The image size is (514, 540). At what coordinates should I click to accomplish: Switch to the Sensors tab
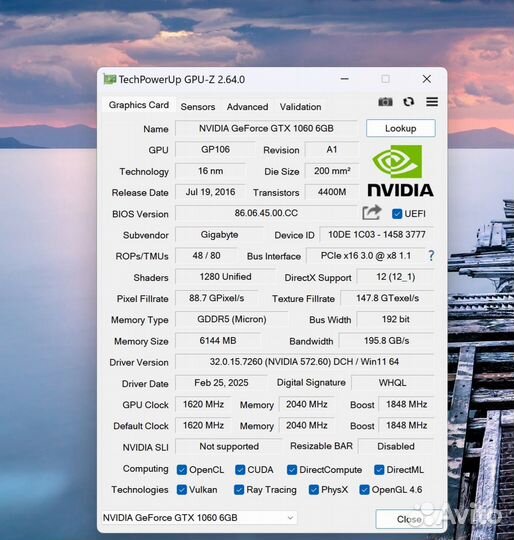198,107
